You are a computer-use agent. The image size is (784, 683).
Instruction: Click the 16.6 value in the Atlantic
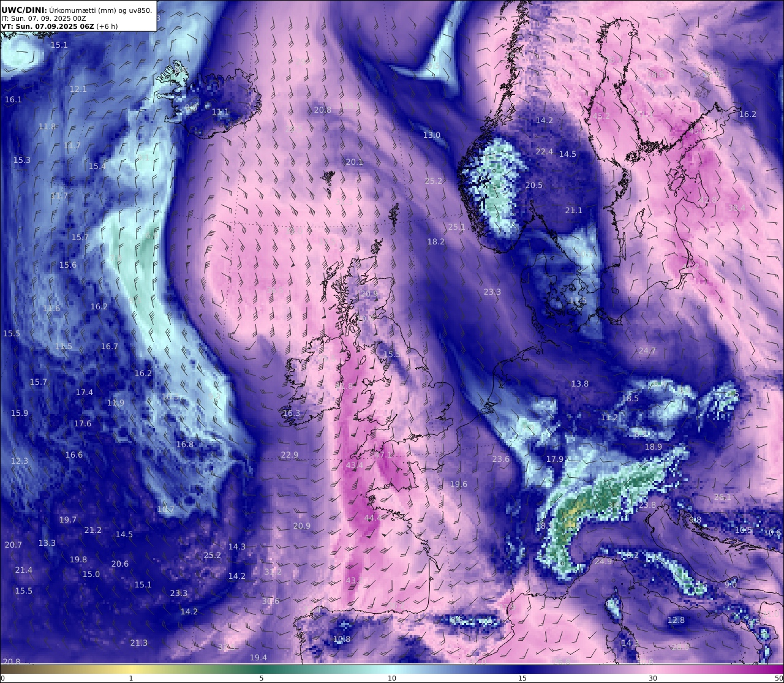(x=74, y=455)
